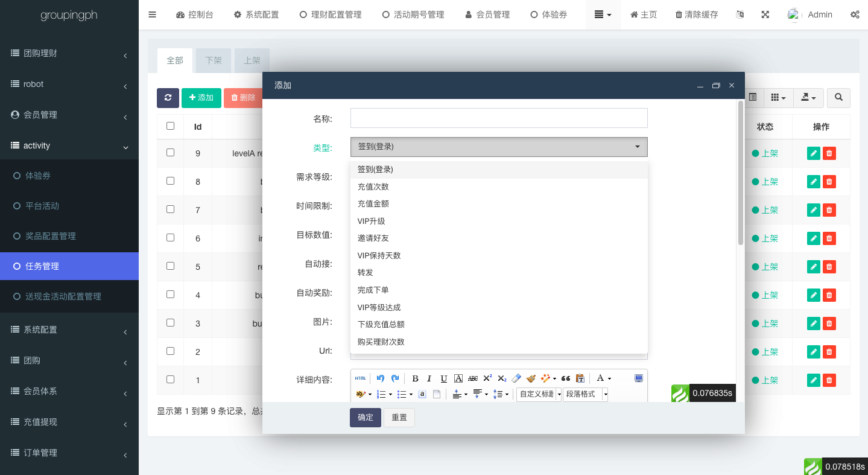
Task: Select the checkbox for row 3
Action: pyautogui.click(x=170, y=323)
